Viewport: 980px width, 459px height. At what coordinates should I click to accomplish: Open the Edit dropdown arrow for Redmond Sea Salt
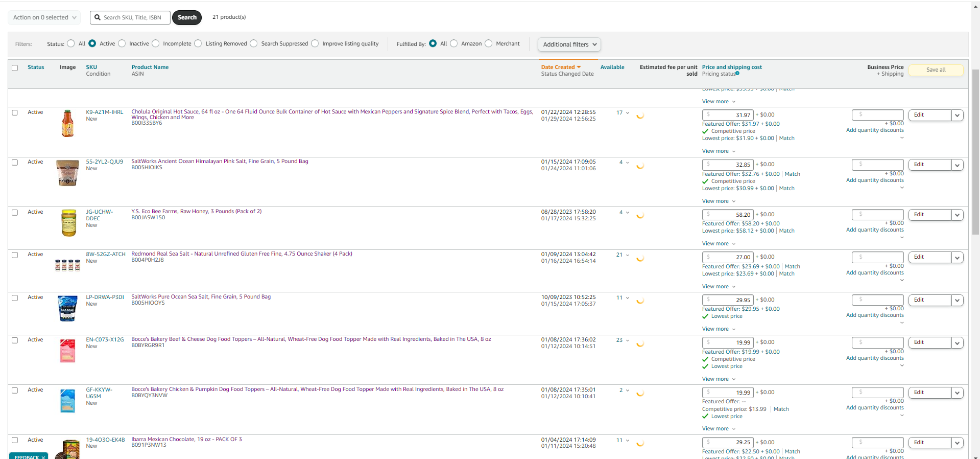[958, 258]
